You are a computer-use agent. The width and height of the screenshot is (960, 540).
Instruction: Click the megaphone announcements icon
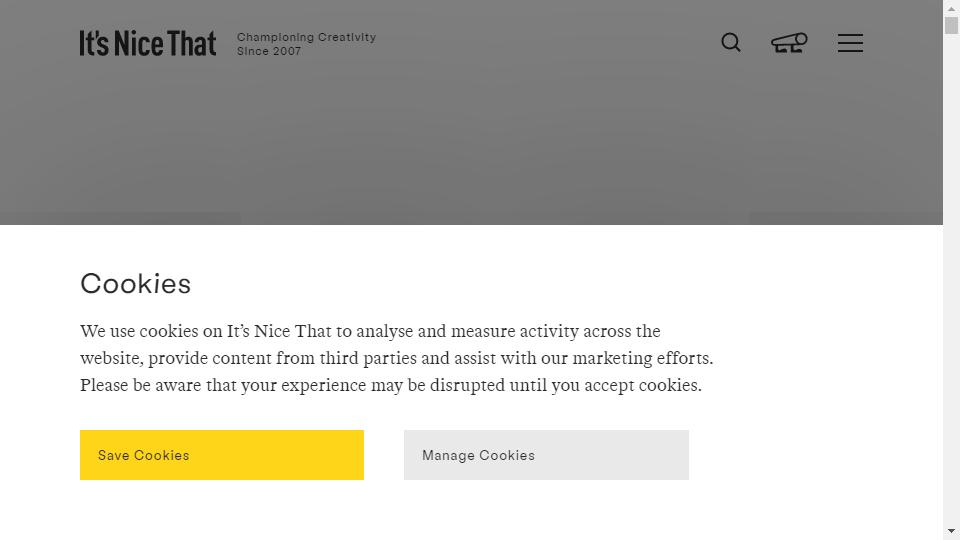pyautogui.click(x=789, y=43)
